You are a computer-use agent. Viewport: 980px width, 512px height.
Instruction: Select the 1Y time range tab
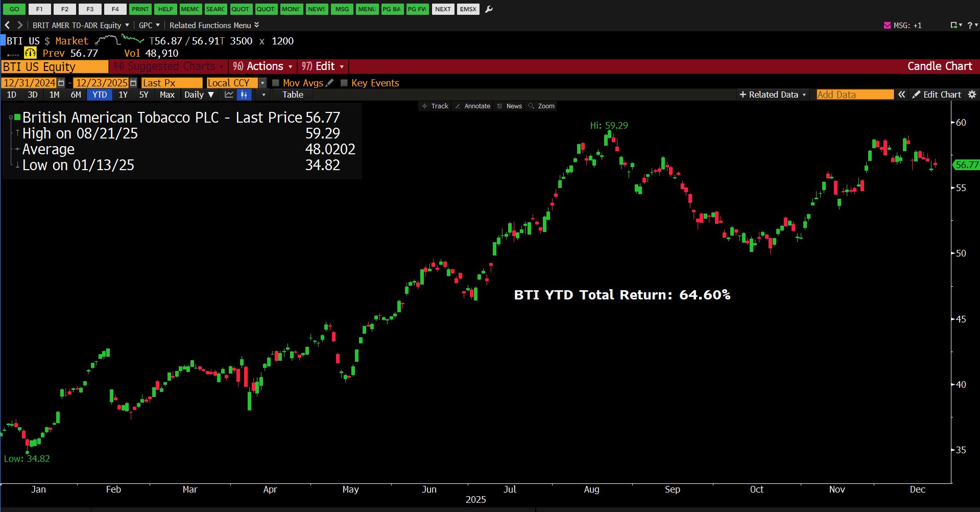(x=123, y=95)
